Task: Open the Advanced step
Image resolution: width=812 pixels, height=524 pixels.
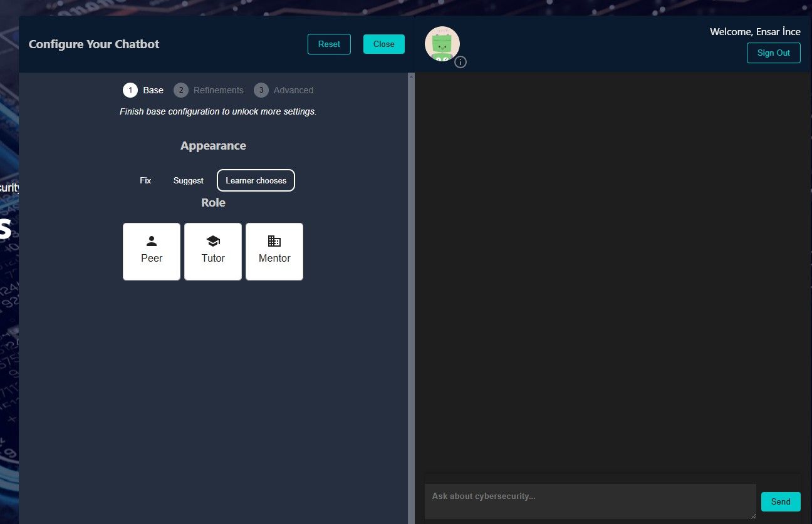Action: tap(284, 90)
